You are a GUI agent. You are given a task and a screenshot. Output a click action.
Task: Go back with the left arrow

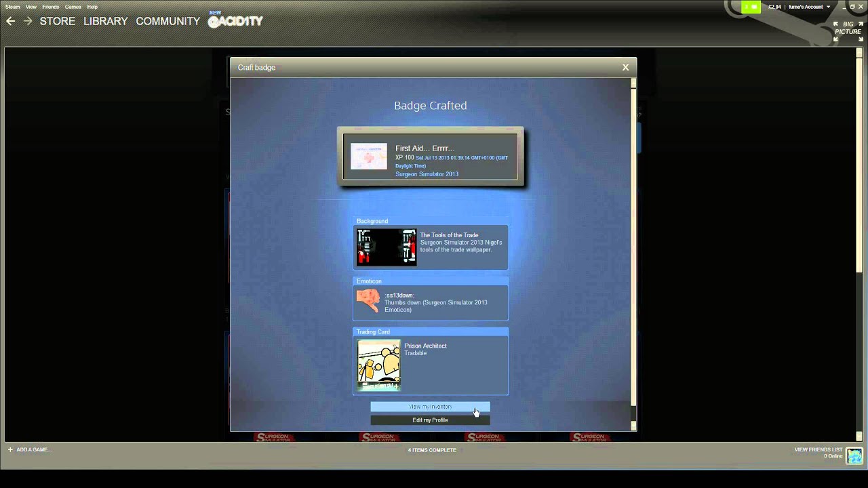10,21
